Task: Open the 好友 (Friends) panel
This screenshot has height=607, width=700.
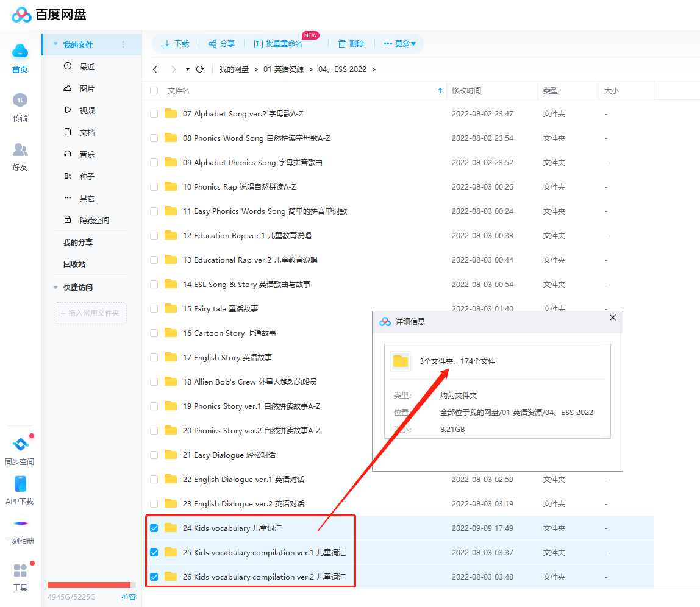Action: coord(20,156)
